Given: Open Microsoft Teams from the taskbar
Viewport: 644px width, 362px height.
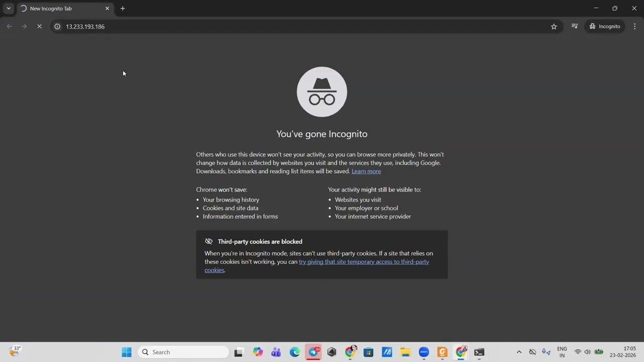Looking at the screenshot, I should (276, 352).
